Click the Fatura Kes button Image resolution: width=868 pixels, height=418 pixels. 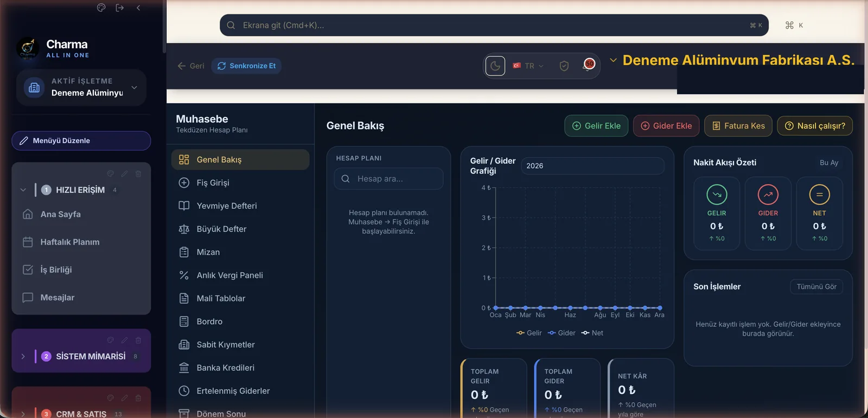tap(738, 126)
